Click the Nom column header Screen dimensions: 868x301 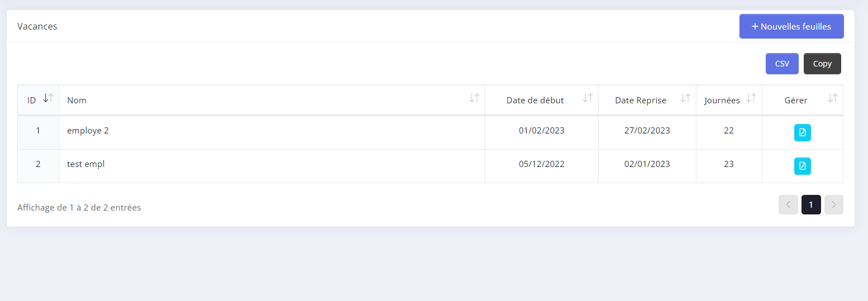(x=77, y=101)
